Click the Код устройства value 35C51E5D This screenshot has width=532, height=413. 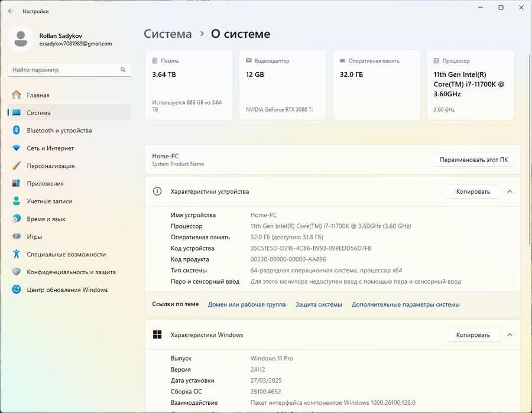(x=311, y=248)
